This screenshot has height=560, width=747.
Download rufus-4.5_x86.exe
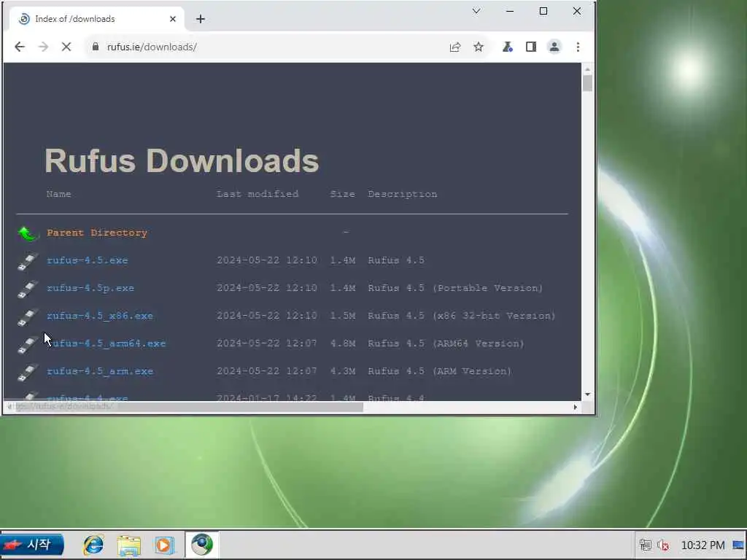100,316
